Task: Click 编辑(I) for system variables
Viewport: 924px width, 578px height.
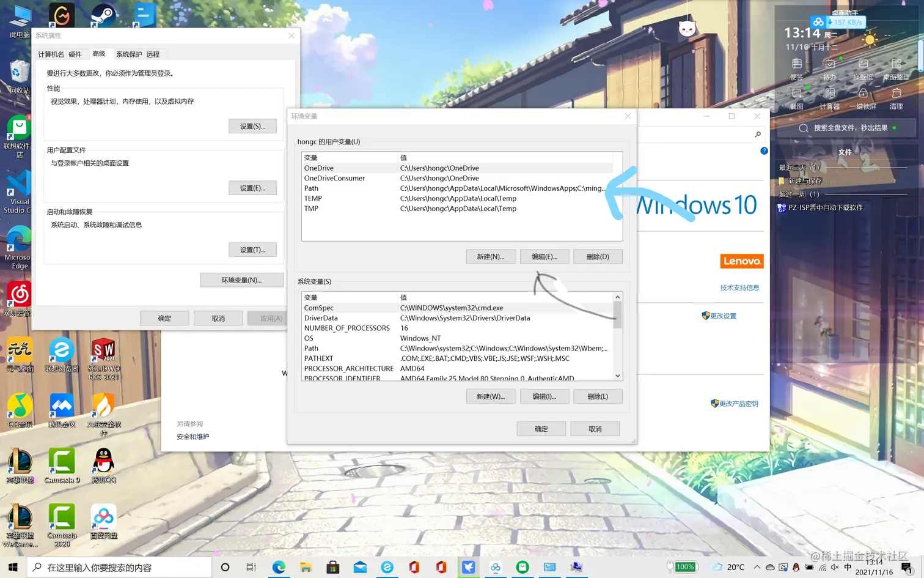Action: [x=544, y=396]
